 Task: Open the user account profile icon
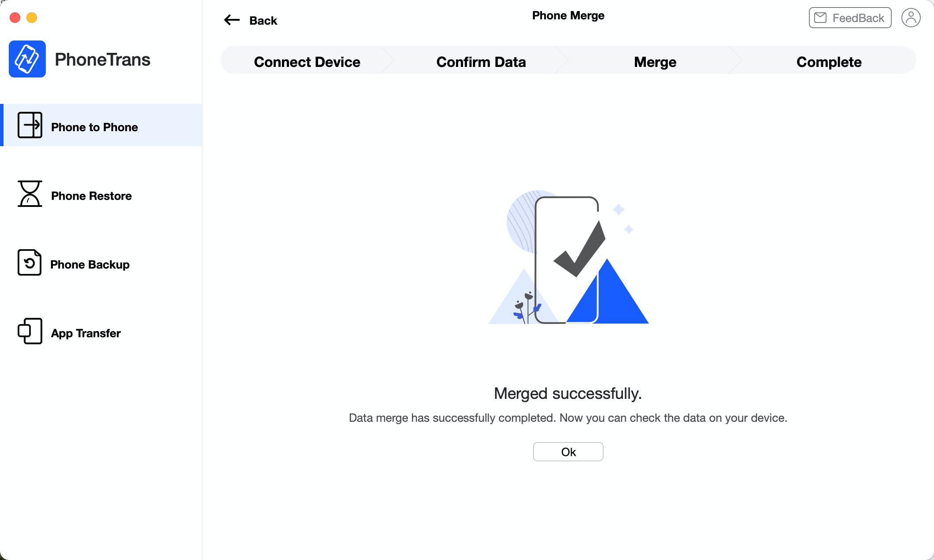click(911, 18)
